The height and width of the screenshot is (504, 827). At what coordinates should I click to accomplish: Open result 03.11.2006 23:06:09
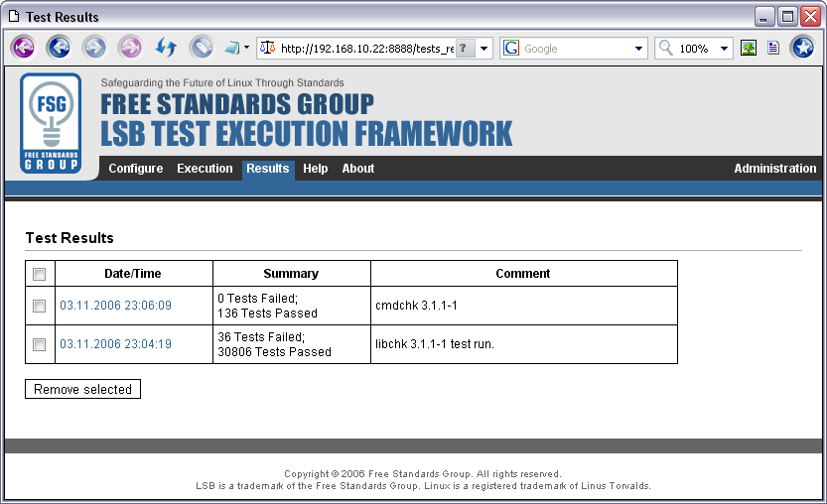[x=115, y=306]
